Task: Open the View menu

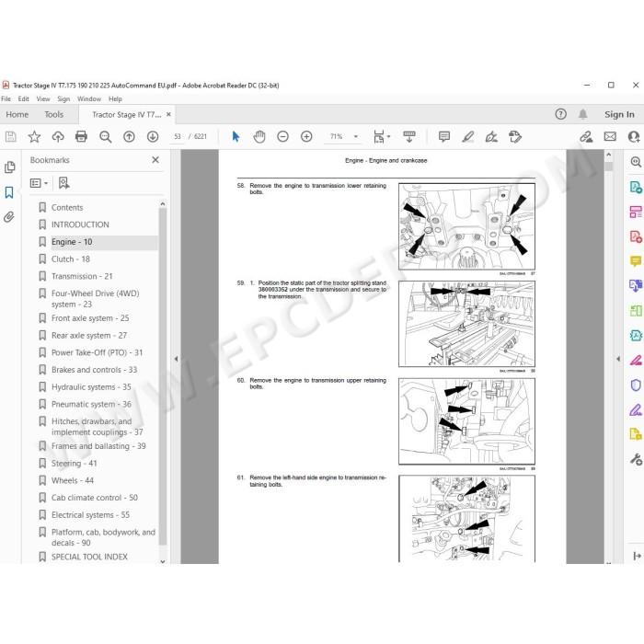Action: pyautogui.click(x=43, y=99)
